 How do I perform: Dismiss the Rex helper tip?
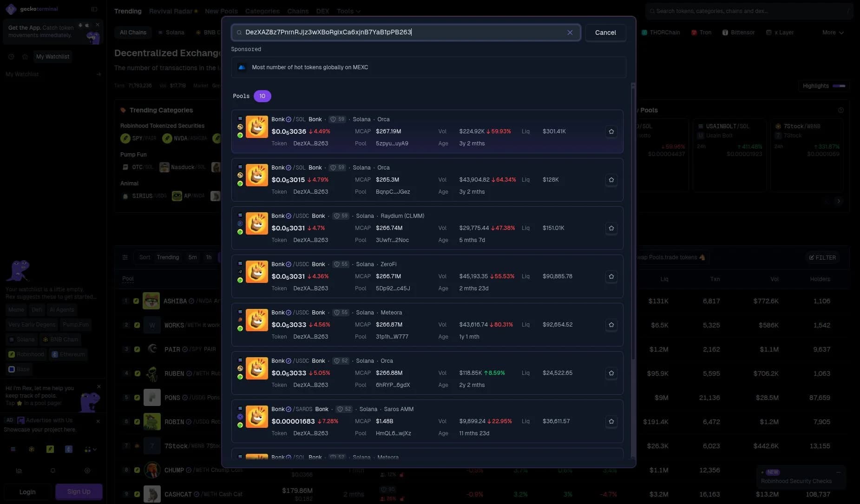click(98, 386)
